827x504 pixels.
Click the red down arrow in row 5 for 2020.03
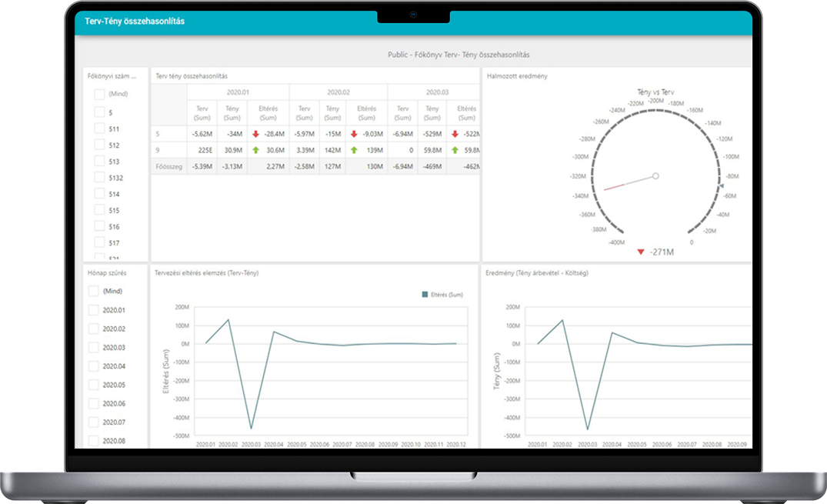[x=455, y=134]
